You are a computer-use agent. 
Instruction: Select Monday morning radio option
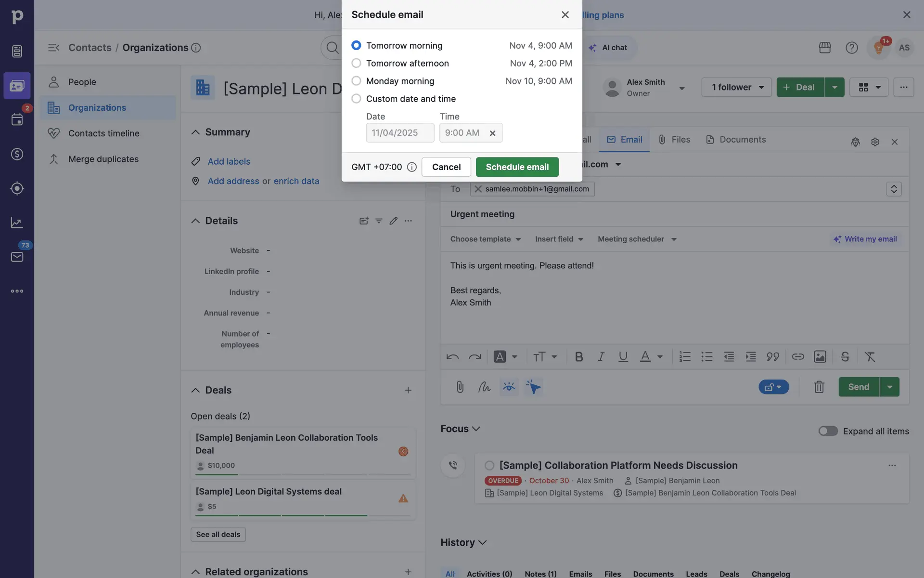(356, 81)
